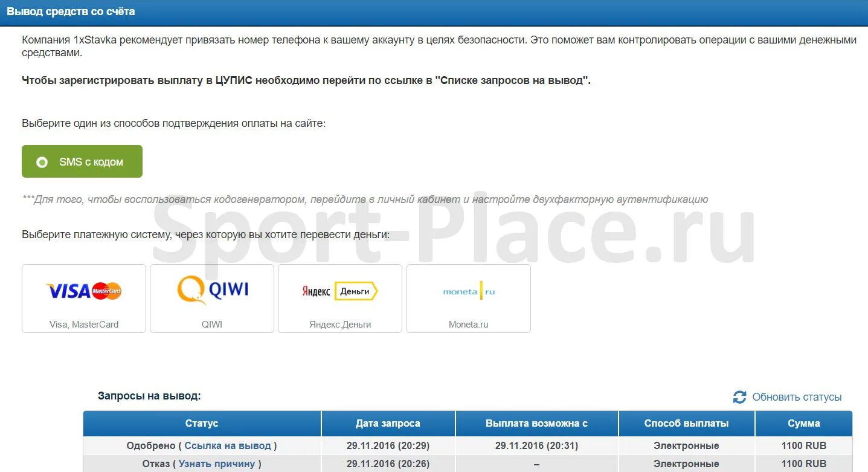Click 1100 RUB in the Отказ row
Viewport: 868px width, 472px height.
point(804,464)
